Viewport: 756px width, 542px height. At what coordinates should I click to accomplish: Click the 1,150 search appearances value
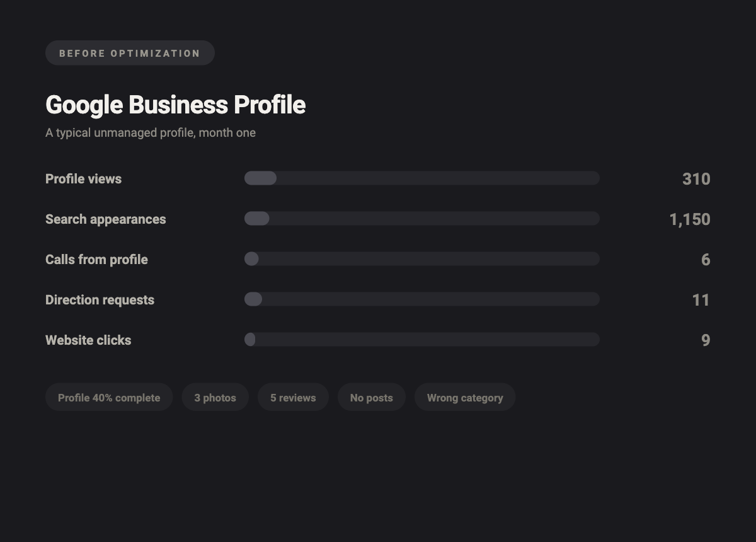(690, 219)
